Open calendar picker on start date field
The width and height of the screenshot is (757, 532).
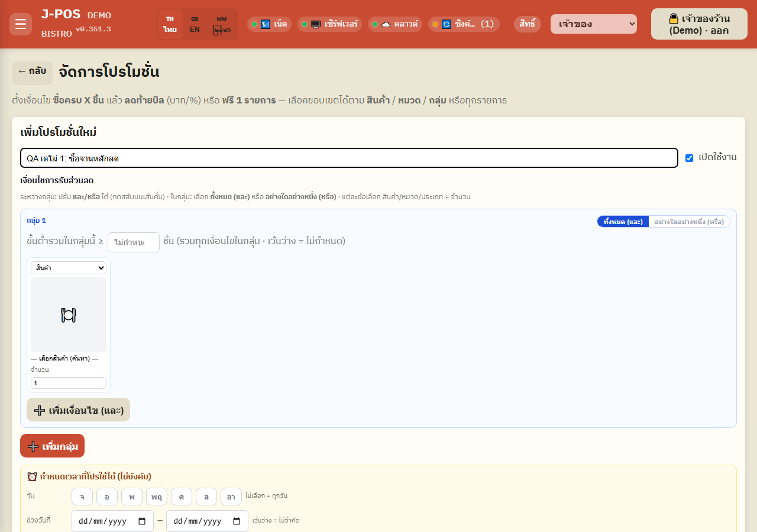(x=142, y=521)
